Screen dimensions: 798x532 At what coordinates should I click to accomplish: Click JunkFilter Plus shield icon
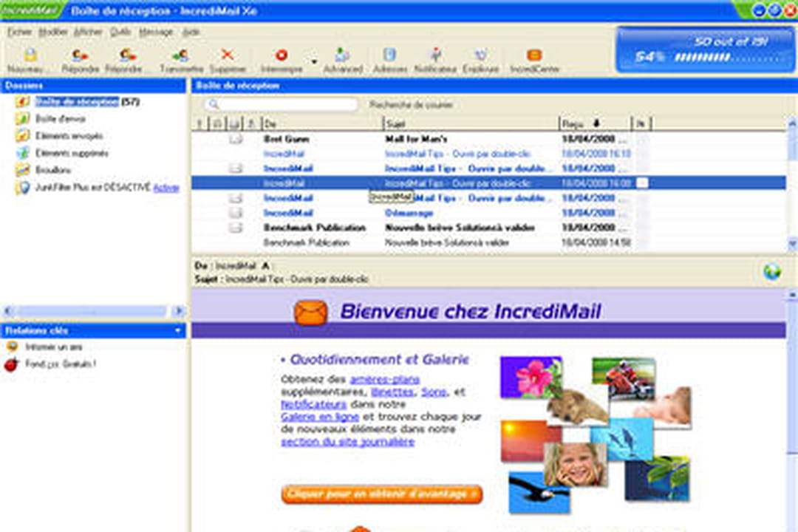click(x=22, y=188)
